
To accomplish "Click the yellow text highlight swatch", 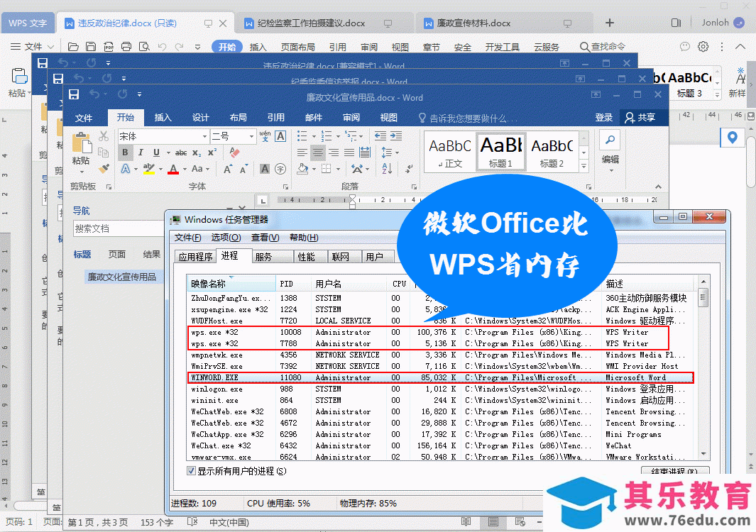I will [149, 169].
